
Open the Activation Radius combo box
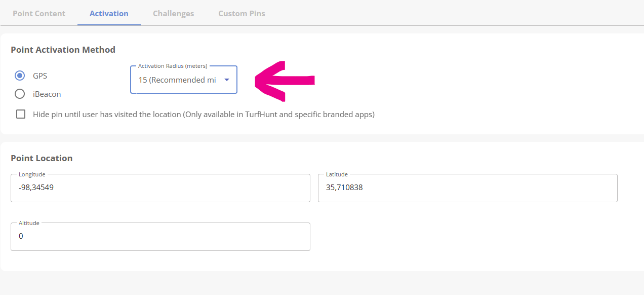(183, 80)
